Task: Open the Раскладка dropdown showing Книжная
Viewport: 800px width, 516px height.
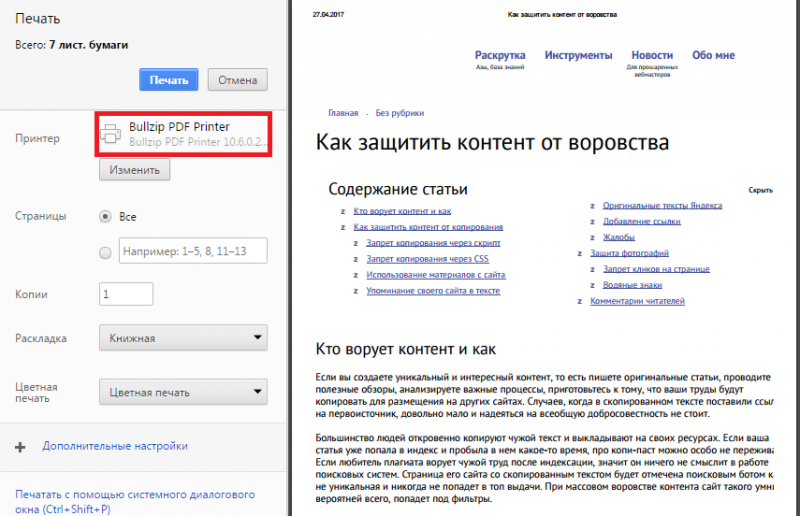Action: (183, 338)
